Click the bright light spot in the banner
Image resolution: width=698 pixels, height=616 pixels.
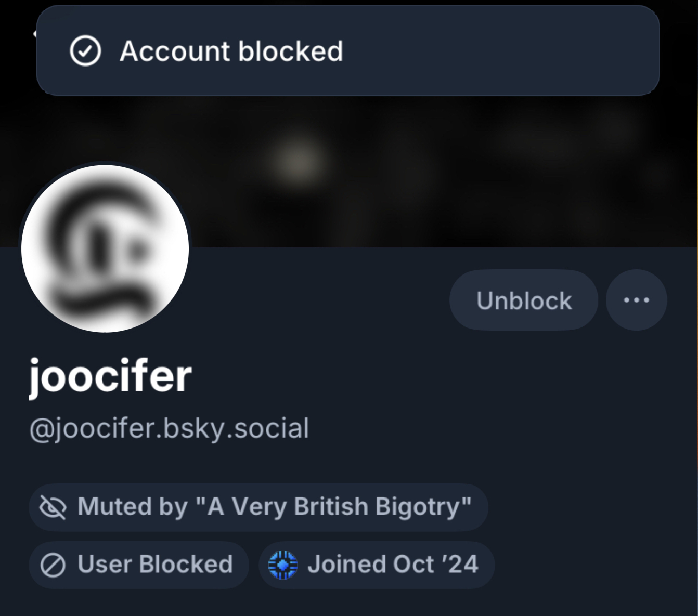[298, 160]
